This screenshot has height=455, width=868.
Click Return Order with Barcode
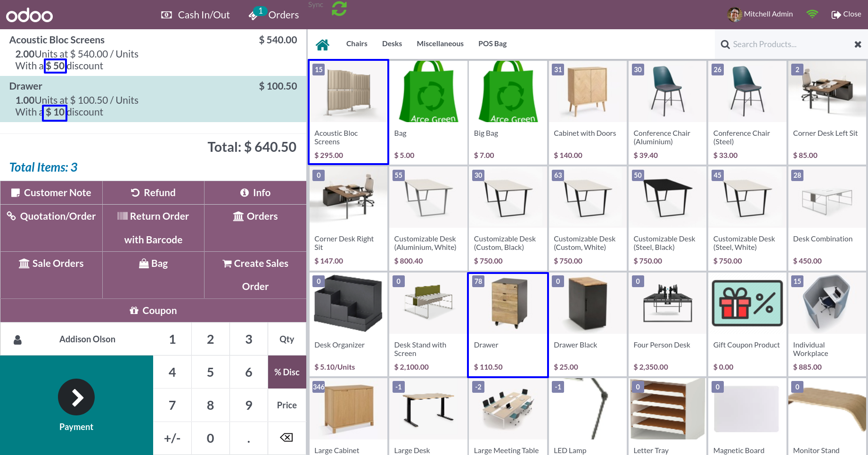click(153, 228)
